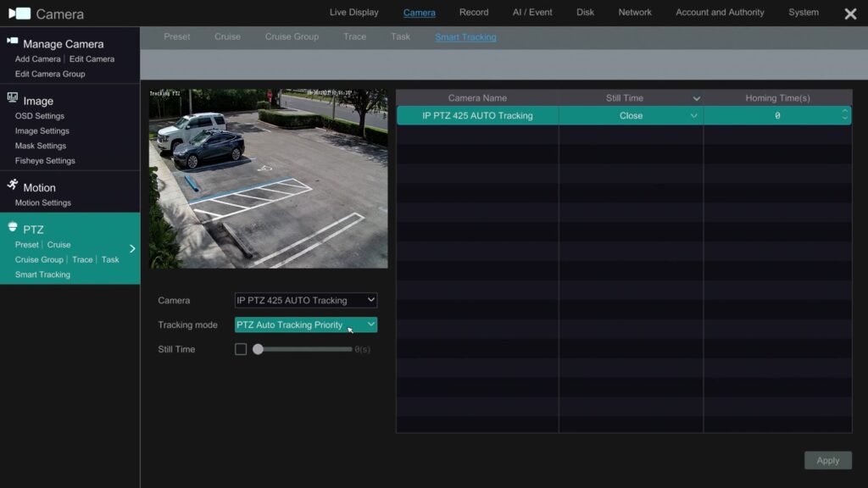Open Add Camera link in sidebar
868x488 pixels.
click(x=37, y=58)
